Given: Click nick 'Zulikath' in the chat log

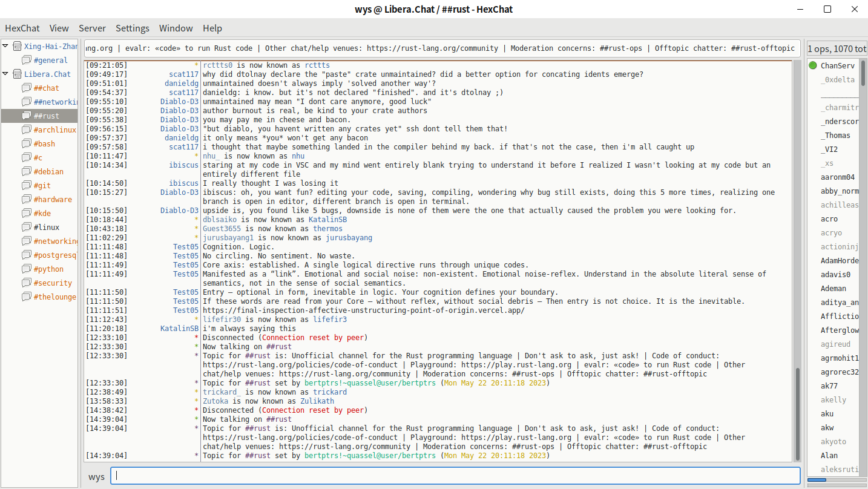Looking at the screenshot, I should pos(317,401).
